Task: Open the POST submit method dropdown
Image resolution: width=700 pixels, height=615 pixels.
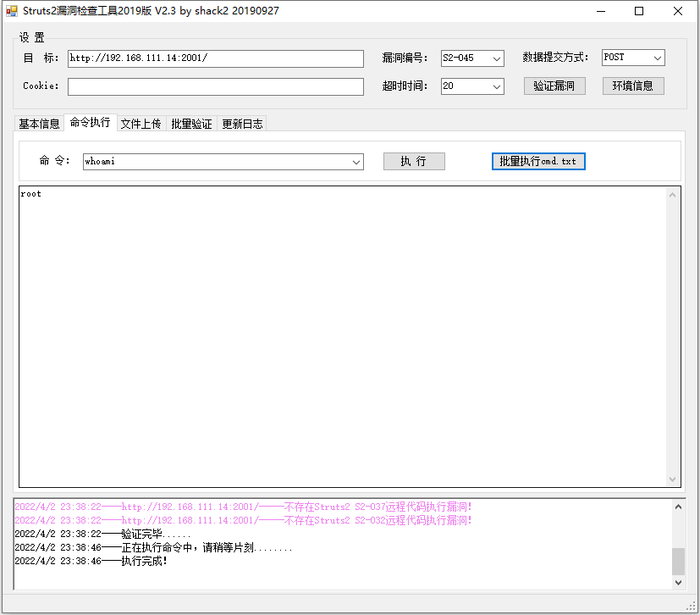Action: click(657, 58)
